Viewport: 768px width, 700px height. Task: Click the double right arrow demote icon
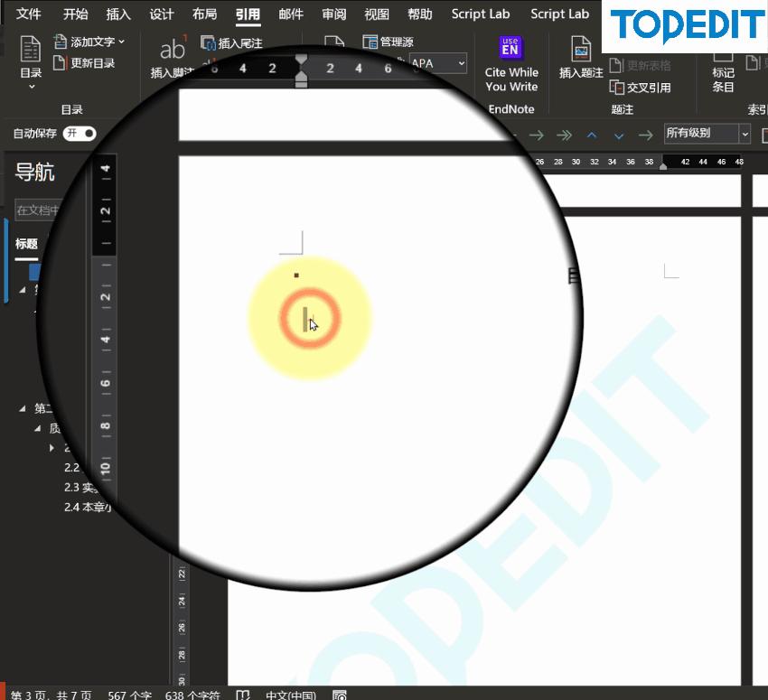564,135
